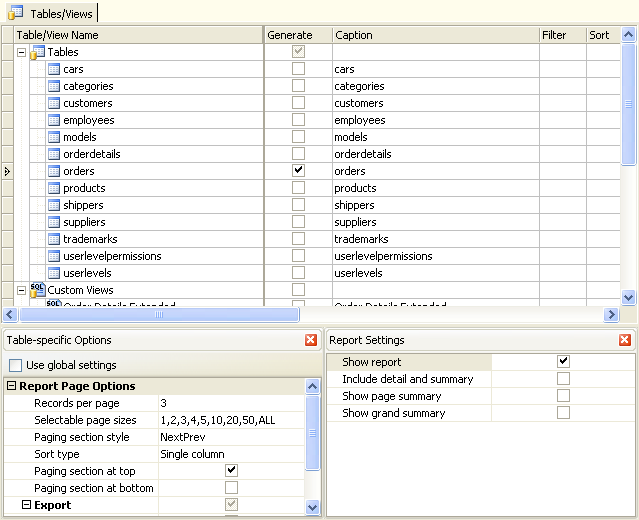This screenshot has width=639, height=520.
Task: Click the userlevelpermissions table icon
Action: pyautogui.click(x=54, y=256)
